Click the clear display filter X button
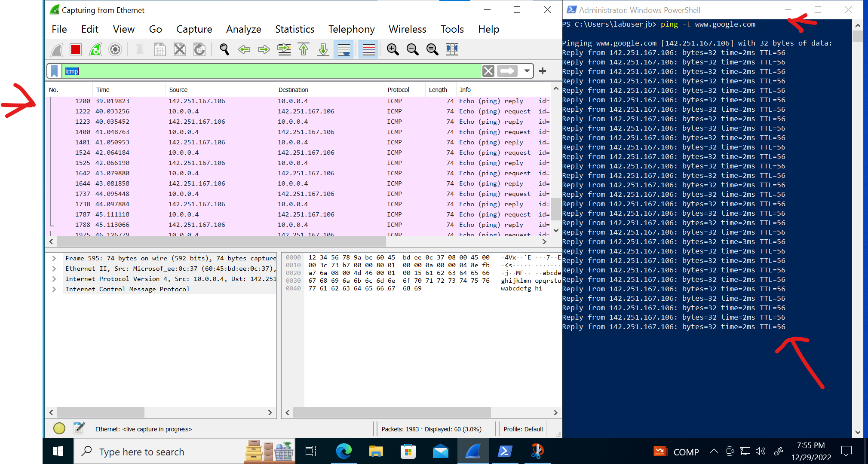Image resolution: width=868 pixels, height=464 pixels. 488,70
